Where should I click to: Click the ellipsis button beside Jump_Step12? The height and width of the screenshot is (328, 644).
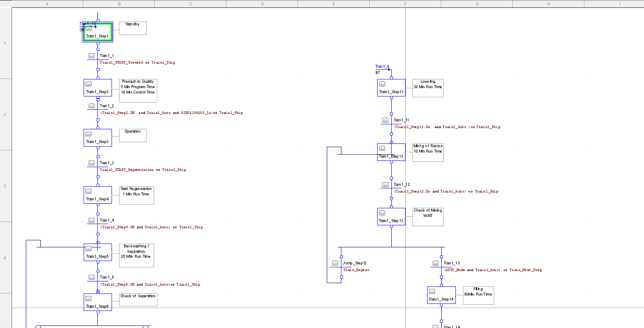pos(335,263)
